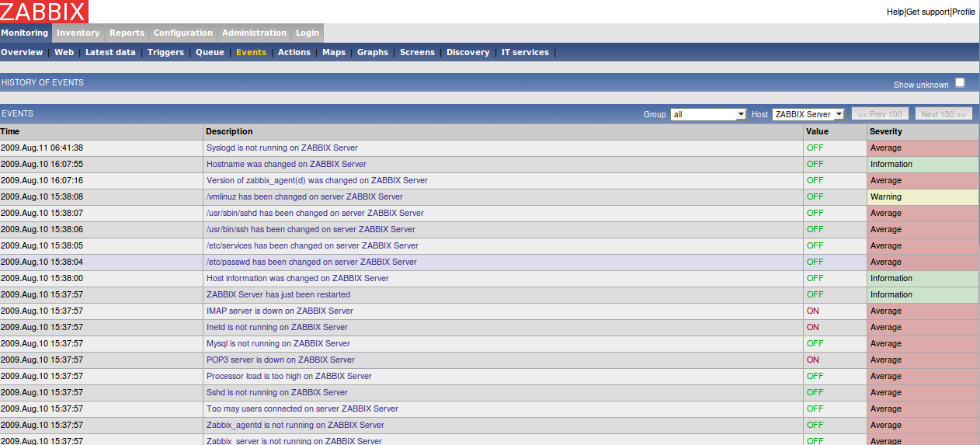Click the Prev 100 button
The image size is (980, 445).
coord(880,114)
